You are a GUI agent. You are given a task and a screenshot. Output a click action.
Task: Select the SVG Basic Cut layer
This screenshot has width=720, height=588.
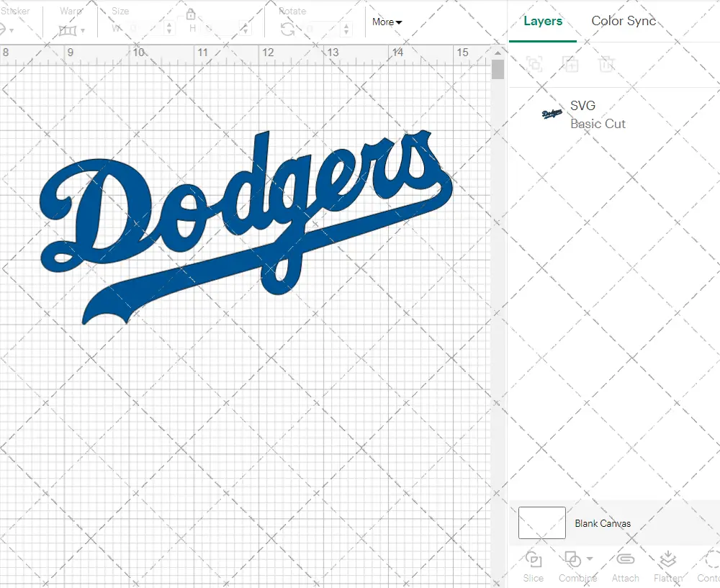614,114
